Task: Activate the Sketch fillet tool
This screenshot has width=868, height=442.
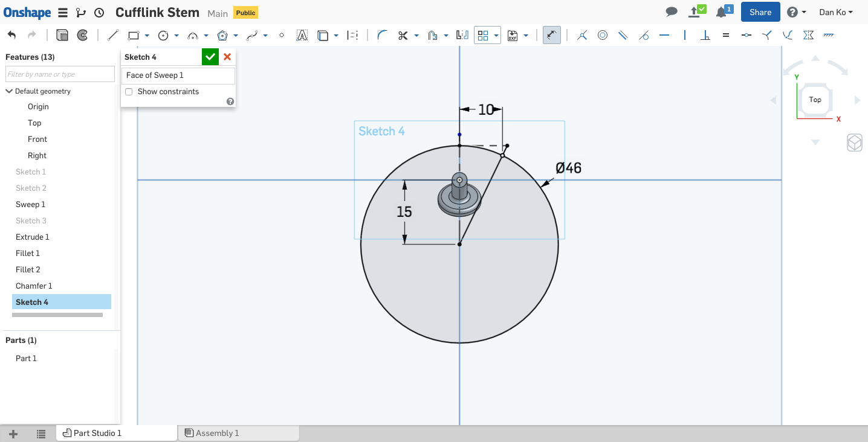Action: [382, 36]
